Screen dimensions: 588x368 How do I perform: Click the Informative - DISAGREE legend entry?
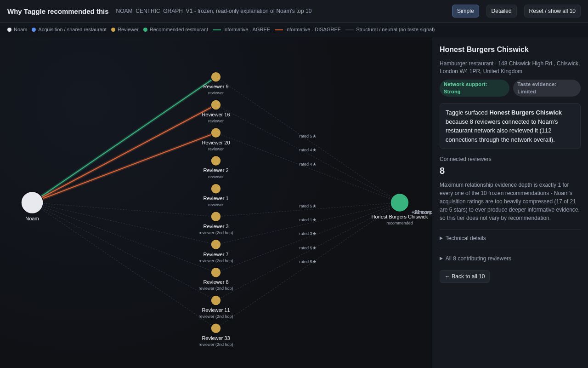click(x=308, y=29)
